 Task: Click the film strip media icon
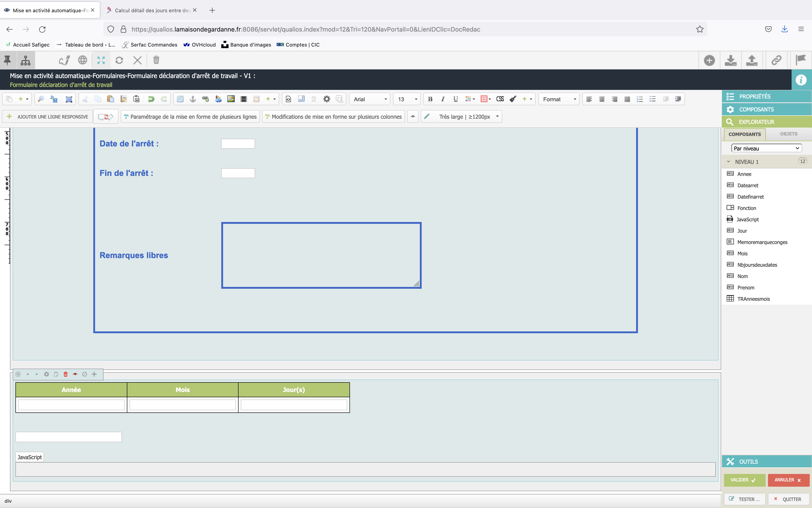click(x=244, y=99)
